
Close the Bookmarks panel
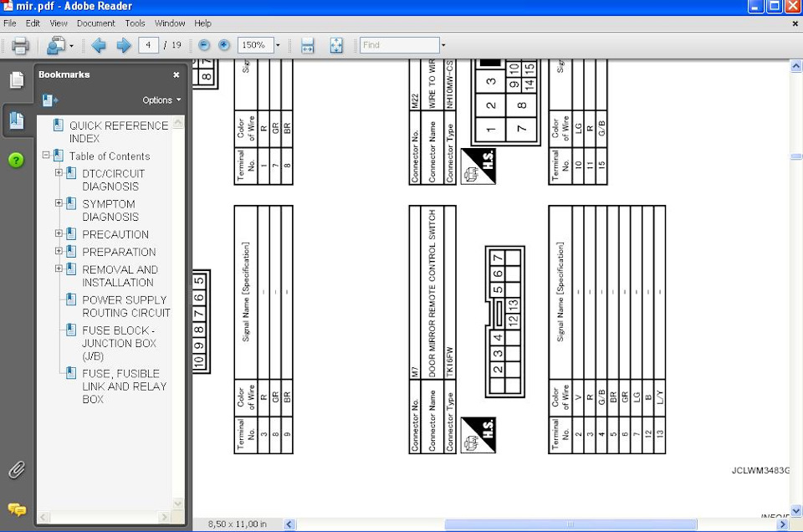tap(176, 74)
